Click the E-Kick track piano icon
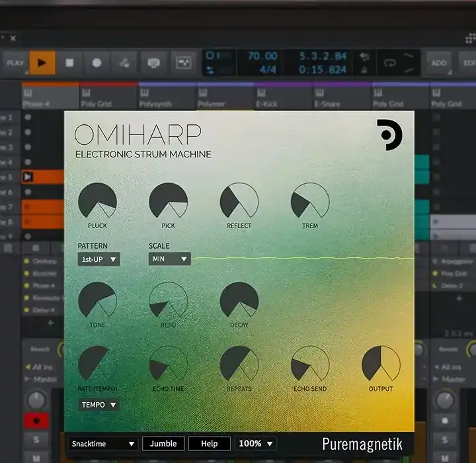 tap(261, 92)
